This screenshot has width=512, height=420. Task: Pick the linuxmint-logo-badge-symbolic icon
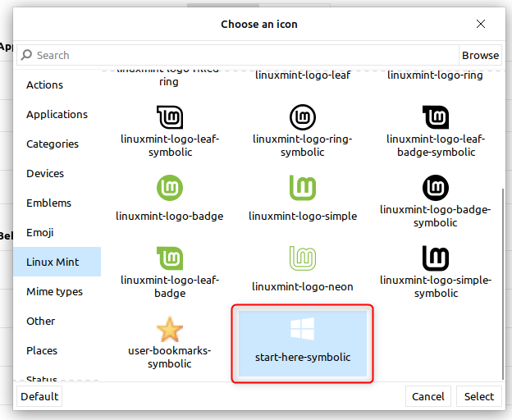coord(436,189)
